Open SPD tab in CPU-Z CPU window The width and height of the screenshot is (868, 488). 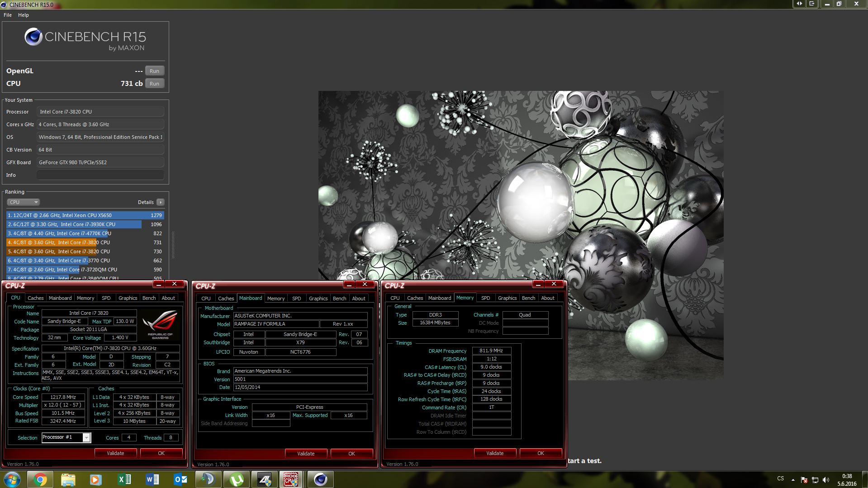click(x=106, y=298)
